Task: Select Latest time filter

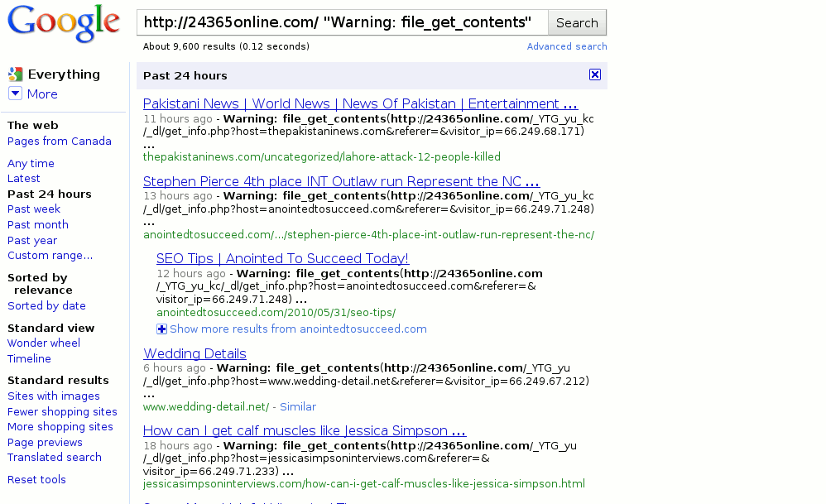Action: pos(24,179)
